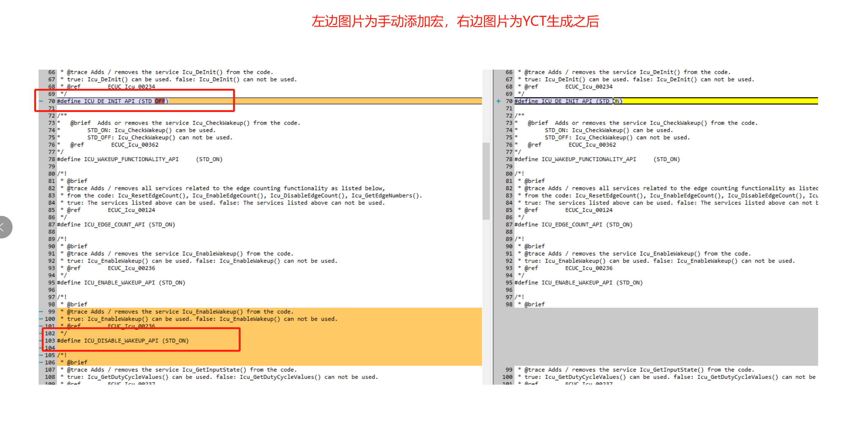Image resolution: width=868 pixels, height=422 pixels.
Task: Click right line 99 trace about Icu_GetInputState()
Action: click(636, 370)
